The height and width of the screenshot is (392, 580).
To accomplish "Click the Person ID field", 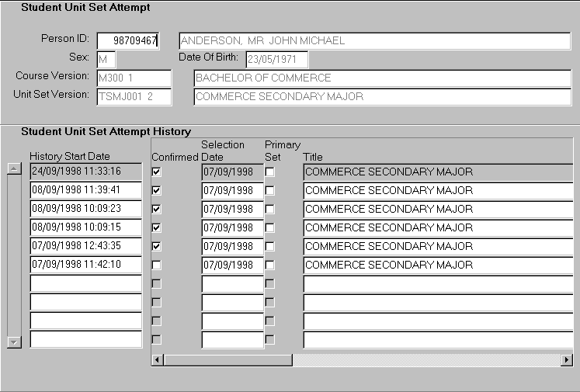I will pyautogui.click(x=127, y=40).
